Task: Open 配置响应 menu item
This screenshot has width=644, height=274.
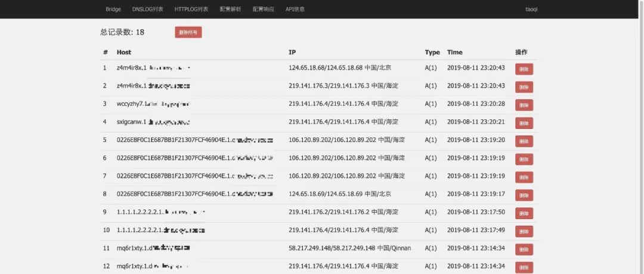Action: [x=264, y=9]
